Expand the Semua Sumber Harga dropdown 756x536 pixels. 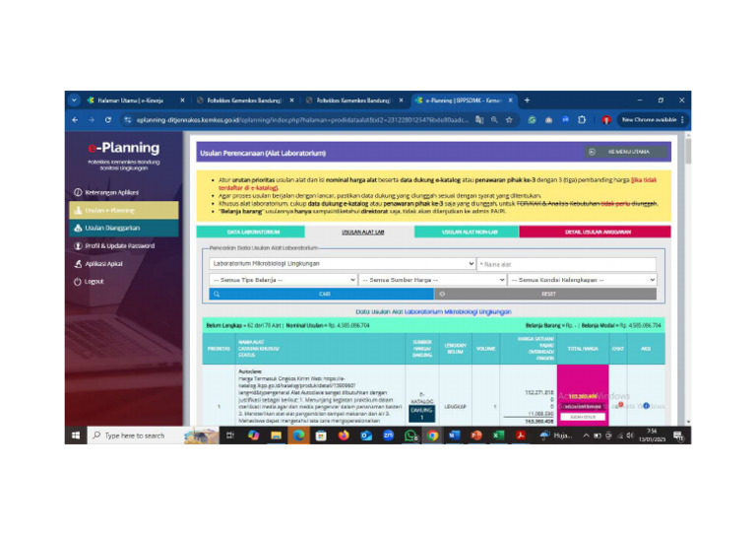(x=432, y=280)
